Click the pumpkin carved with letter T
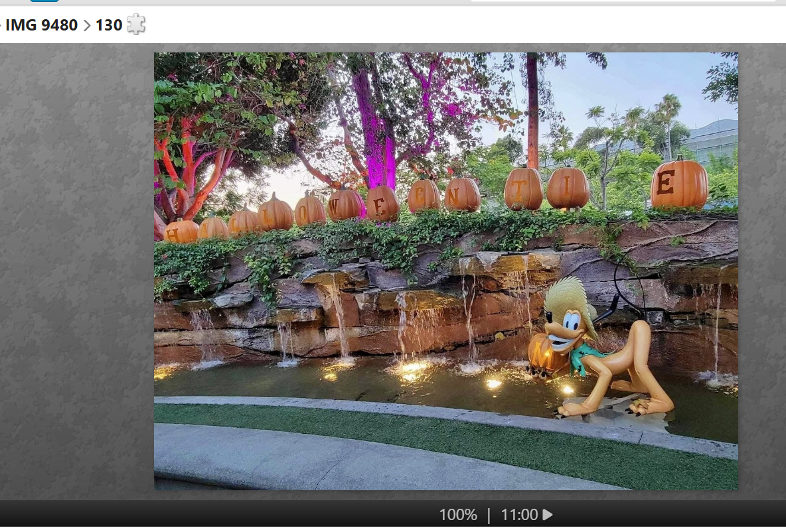Image resolution: width=786 pixels, height=532 pixels. (x=523, y=189)
